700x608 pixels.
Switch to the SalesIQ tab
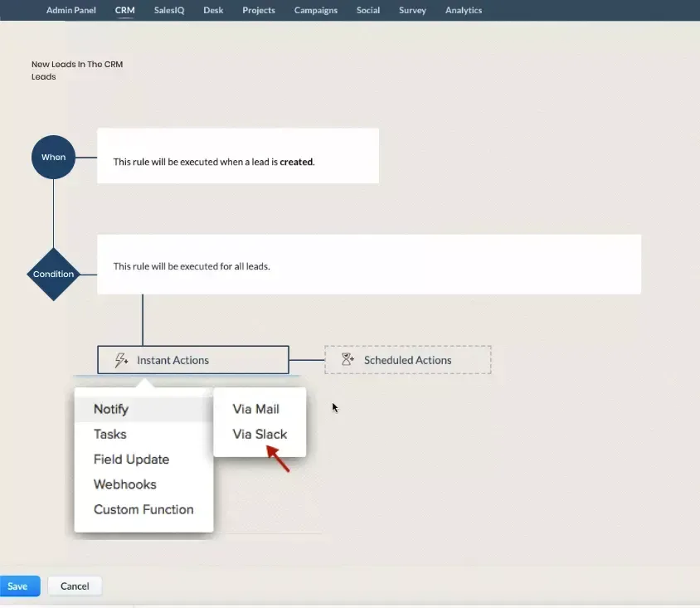point(169,10)
